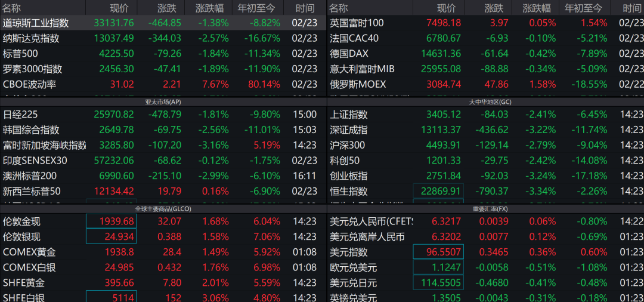Select CBOE波动率 in the list
The height and width of the screenshot is (302, 644).
click(x=29, y=84)
